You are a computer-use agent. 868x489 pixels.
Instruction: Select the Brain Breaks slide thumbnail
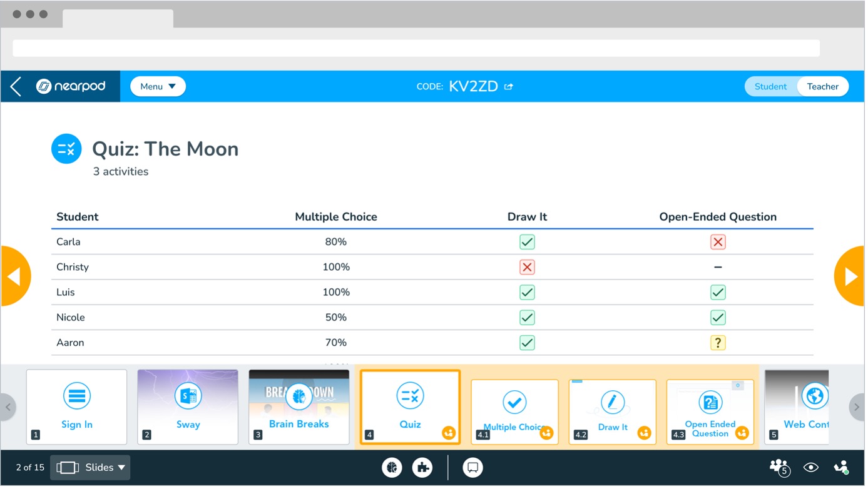(x=300, y=408)
